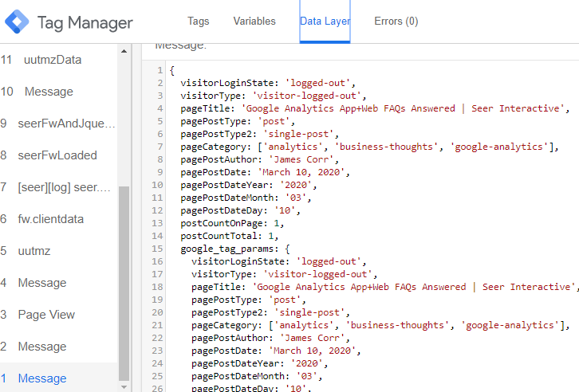Select event 8 seerFwLoaded
This screenshot has width=579, height=392.
(57, 155)
